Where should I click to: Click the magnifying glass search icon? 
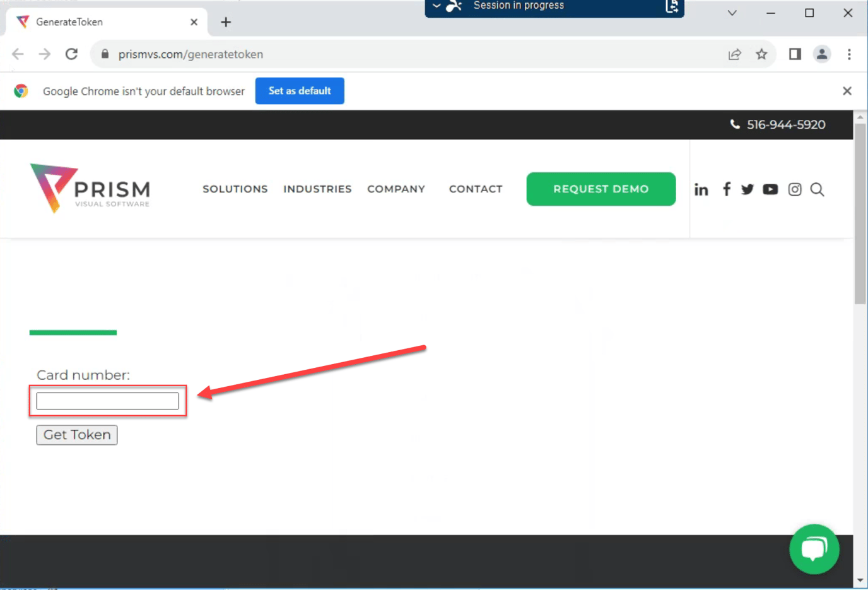[x=817, y=189]
